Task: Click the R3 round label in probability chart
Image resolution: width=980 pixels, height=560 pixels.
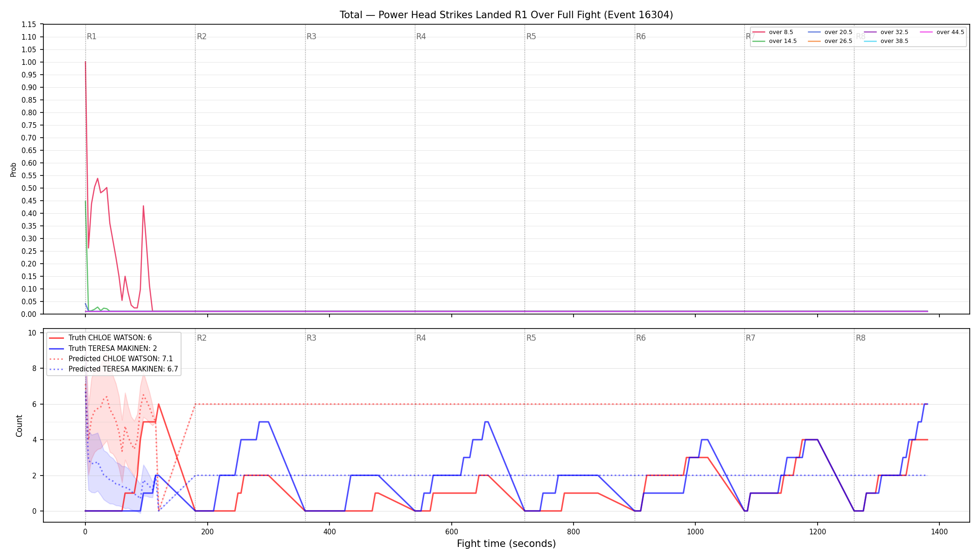Action: coord(311,36)
